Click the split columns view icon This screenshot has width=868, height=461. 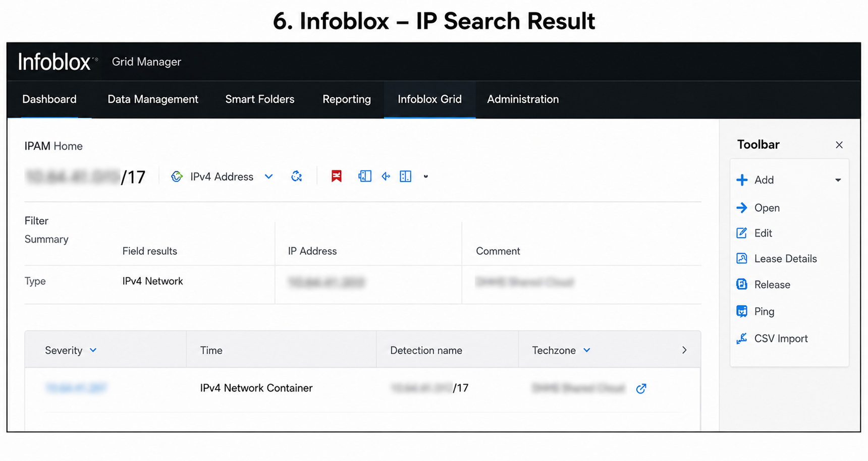click(x=405, y=176)
